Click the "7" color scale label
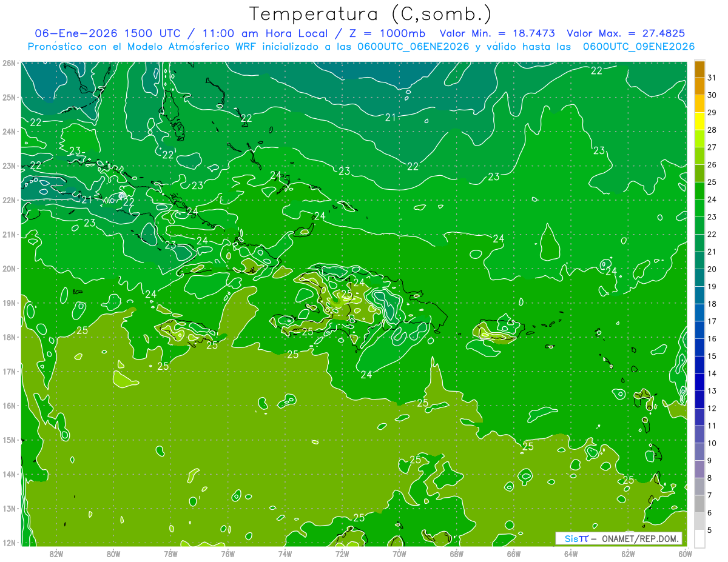 coord(710,495)
